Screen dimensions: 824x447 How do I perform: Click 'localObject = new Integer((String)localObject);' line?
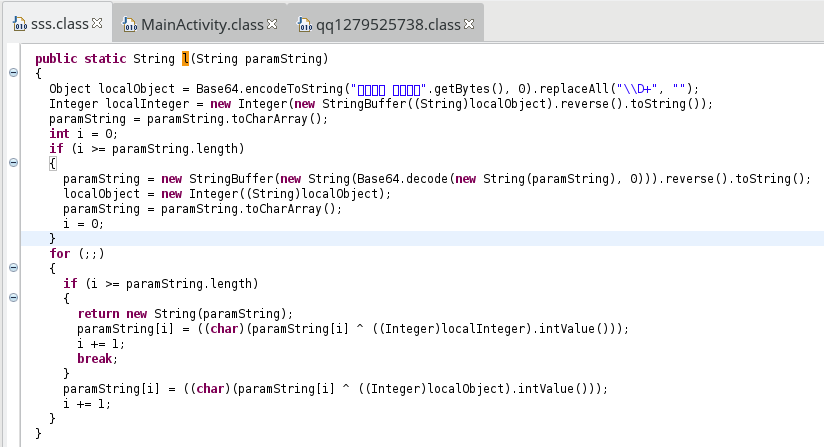(x=227, y=194)
